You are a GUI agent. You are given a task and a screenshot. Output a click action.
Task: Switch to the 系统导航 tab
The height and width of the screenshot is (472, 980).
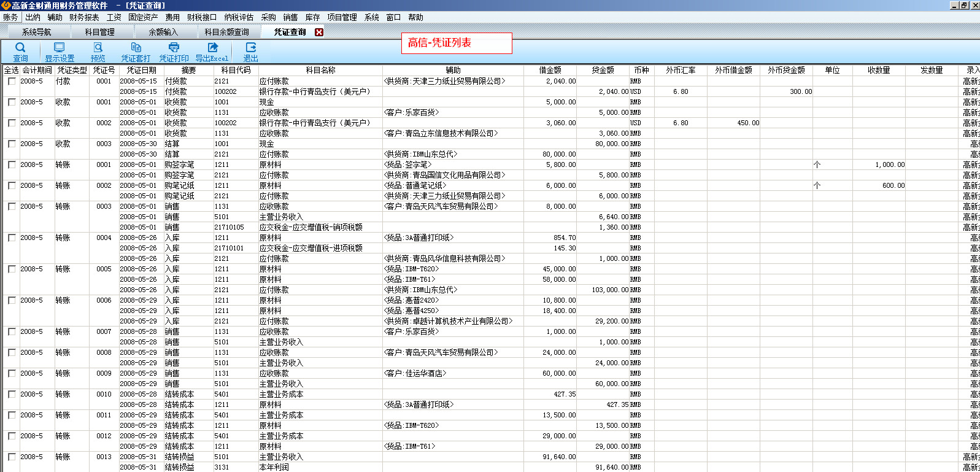[37, 32]
